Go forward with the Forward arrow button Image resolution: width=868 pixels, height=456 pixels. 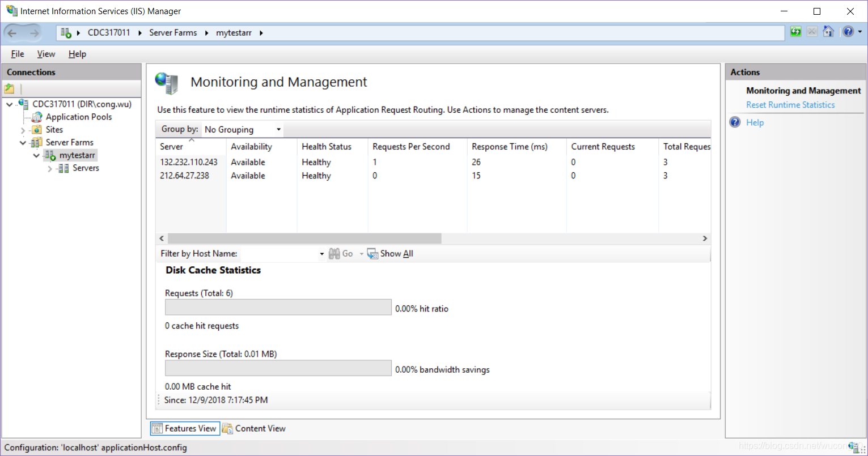[x=35, y=33]
